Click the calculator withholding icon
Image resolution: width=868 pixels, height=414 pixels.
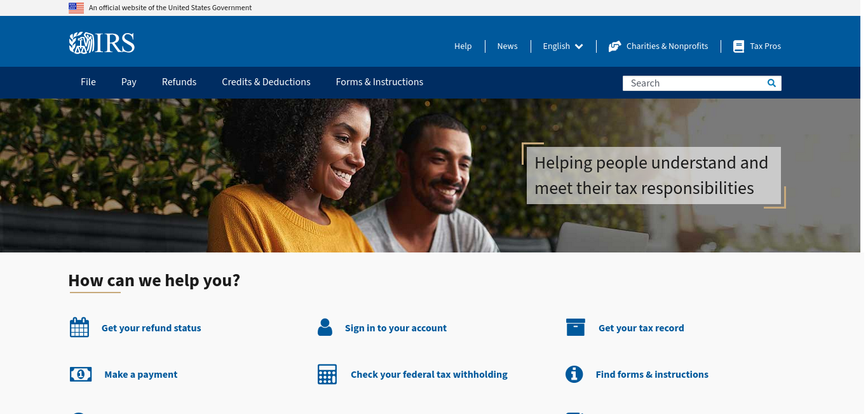point(327,374)
